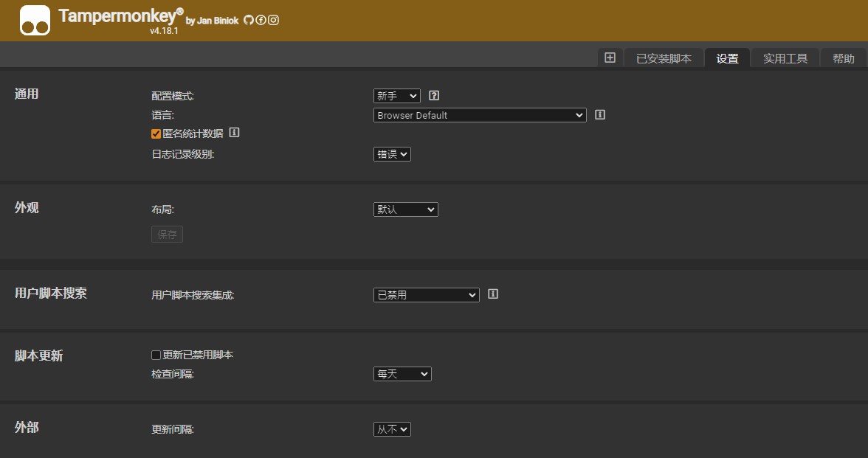Click the 配置模式 label
Viewport: 868px width, 458px height.
point(173,96)
